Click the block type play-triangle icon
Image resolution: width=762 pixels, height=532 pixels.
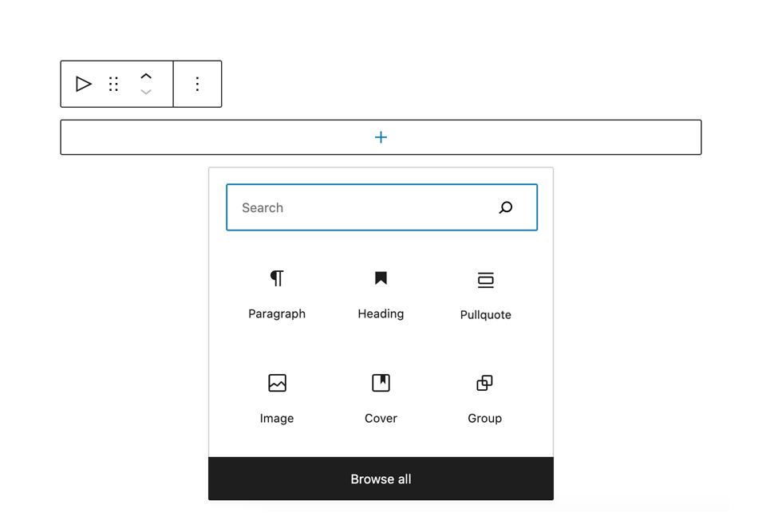coord(84,84)
